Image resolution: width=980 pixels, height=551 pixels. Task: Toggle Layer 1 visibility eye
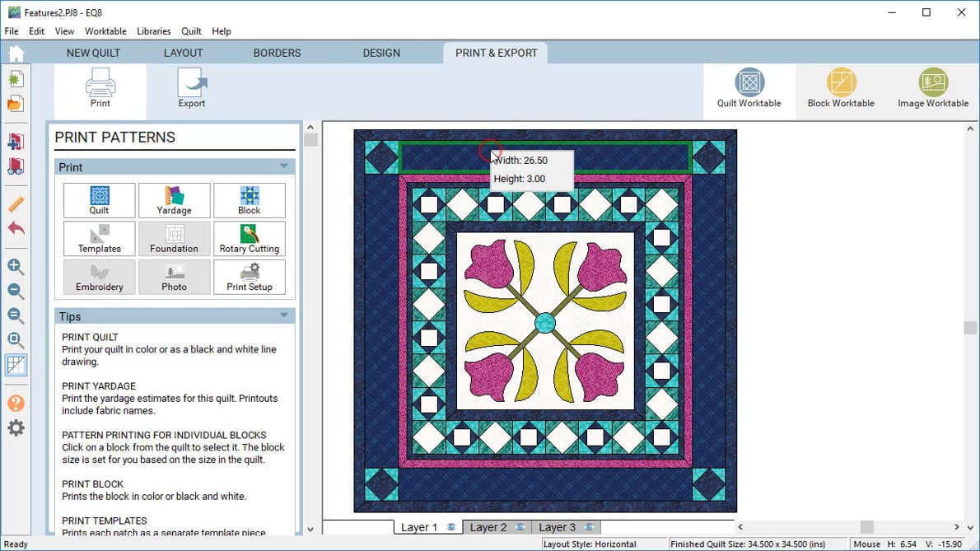point(451,527)
